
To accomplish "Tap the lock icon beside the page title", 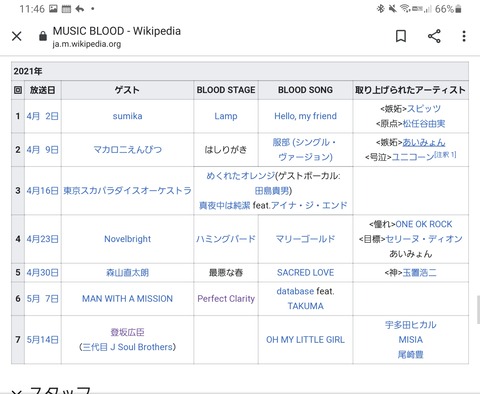I will point(43,36).
